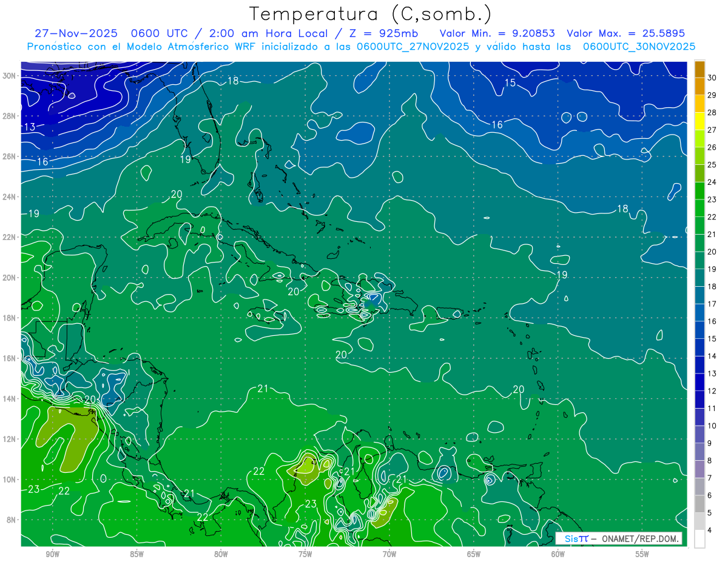Click the '8N' latitude label
Image resolution: width=728 pixels, height=562 pixels.
click(12, 520)
